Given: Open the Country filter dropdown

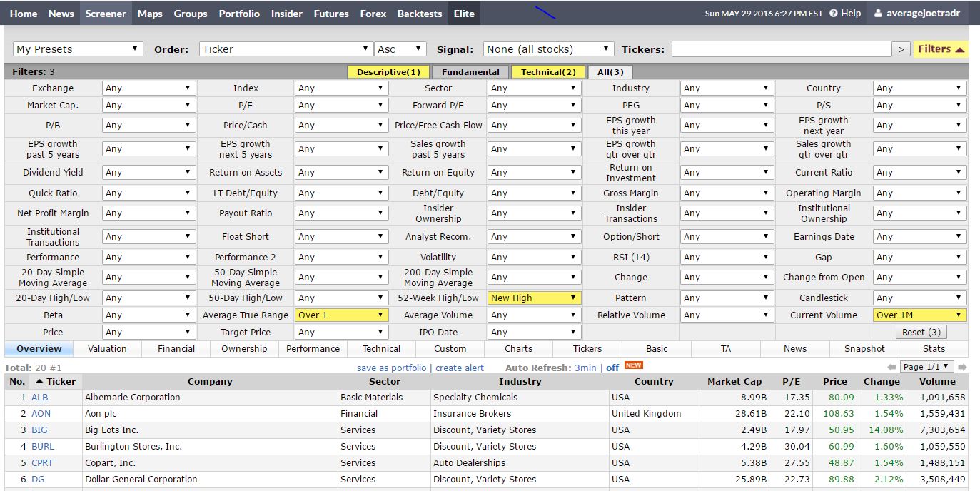Looking at the screenshot, I should click(919, 88).
